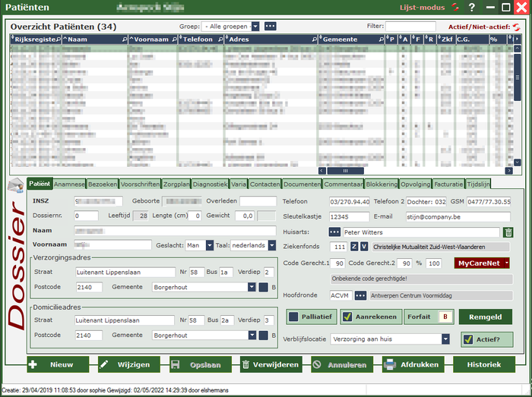Toggle the Actief/Niet-actief refresh icon
Viewport: 532px width, 397px height.
tap(517, 27)
